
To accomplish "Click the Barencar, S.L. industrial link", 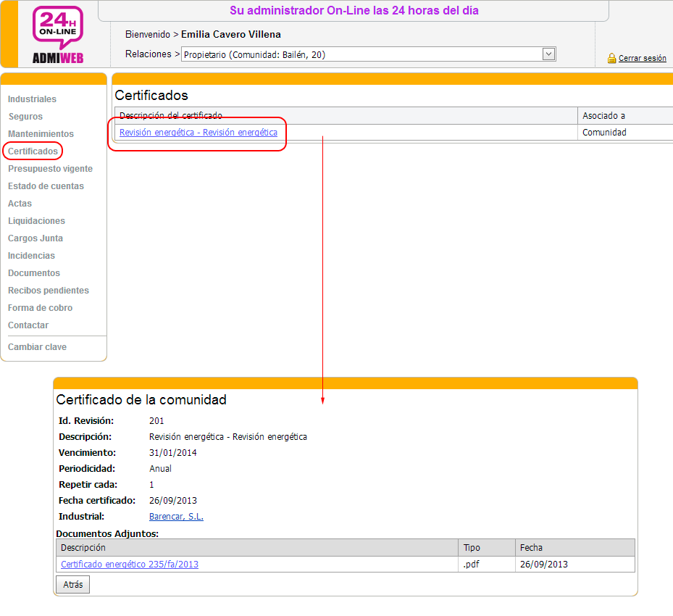I will [x=176, y=517].
